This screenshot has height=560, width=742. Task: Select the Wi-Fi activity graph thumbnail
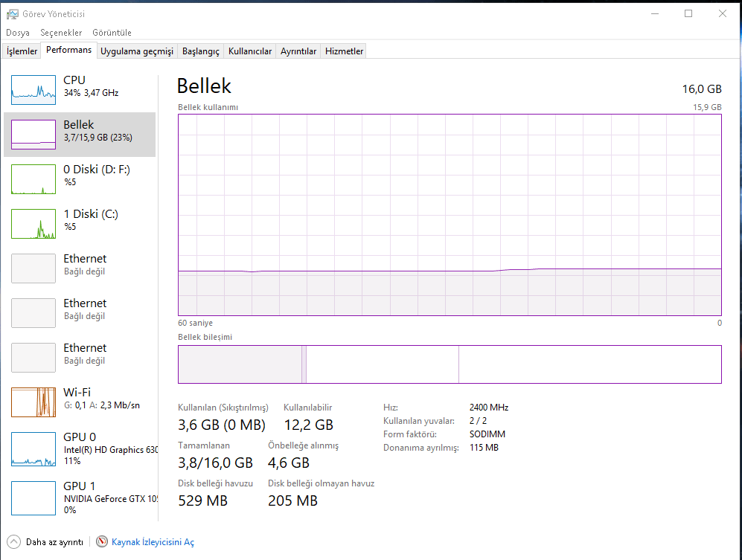(x=33, y=402)
